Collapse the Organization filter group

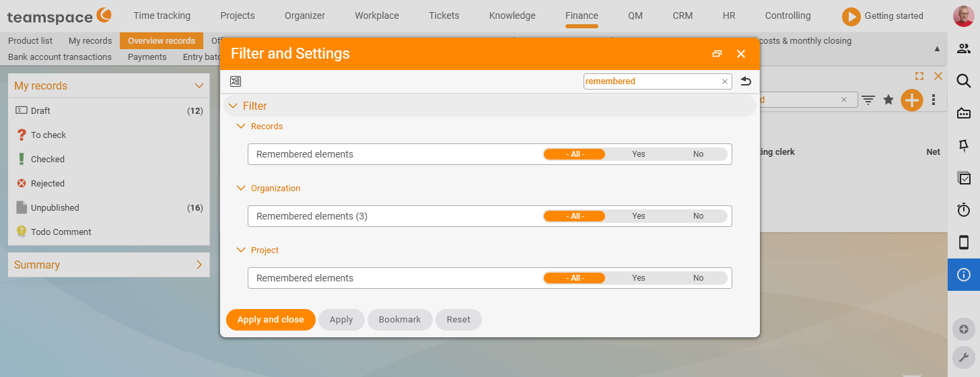241,188
